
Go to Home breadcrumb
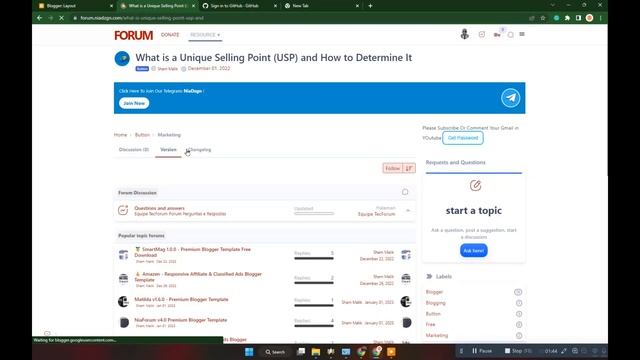point(120,135)
